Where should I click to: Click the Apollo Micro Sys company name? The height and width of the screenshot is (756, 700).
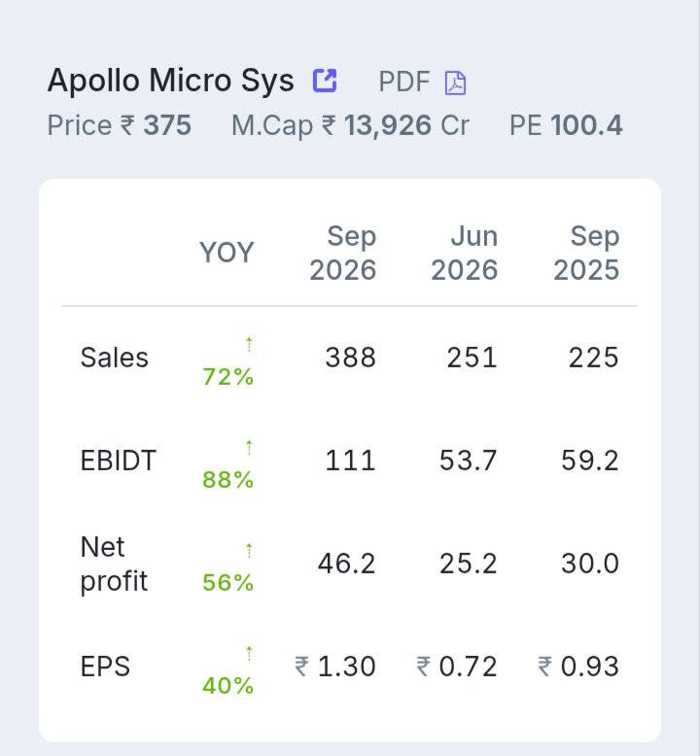pyautogui.click(x=171, y=80)
